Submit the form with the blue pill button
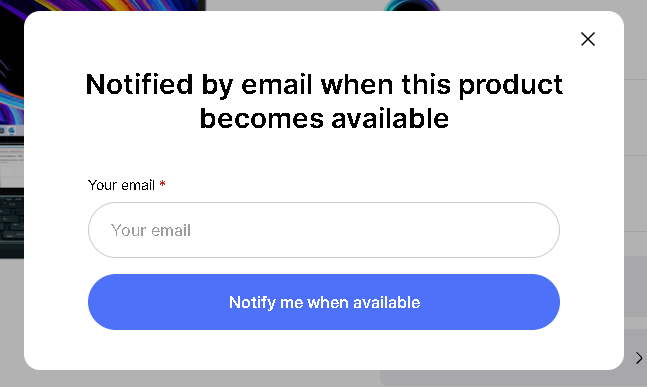 point(324,302)
